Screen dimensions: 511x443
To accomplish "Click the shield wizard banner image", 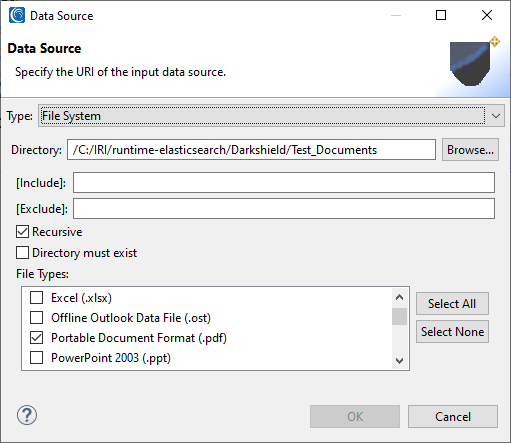I will pyautogui.click(x=474, y=62).
